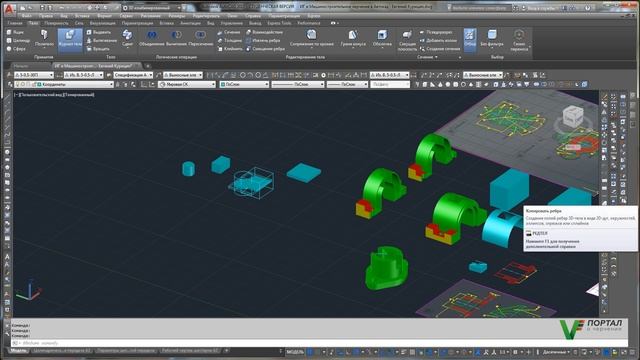Image resolution: width=640 pixels, height=360 pixels.
Task: Click the Взаимодействие (Interfere) tool
Action: click(x=264, y=32)
